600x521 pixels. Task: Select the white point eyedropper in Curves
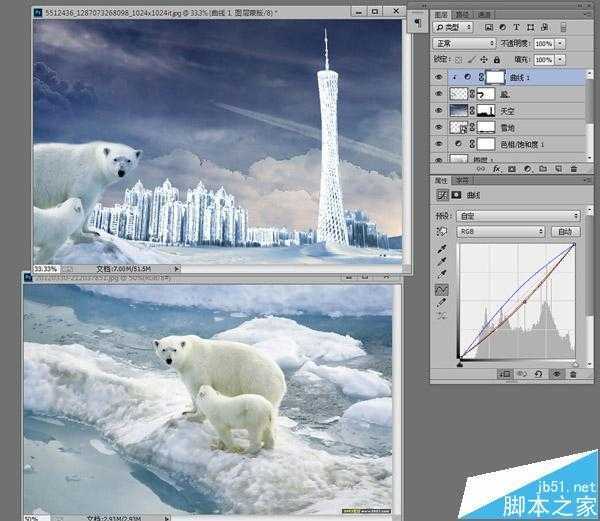442,275
